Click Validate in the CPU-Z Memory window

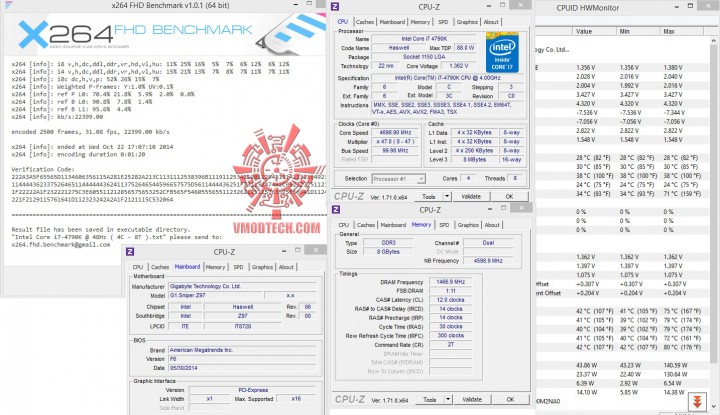(x=472, y=399)
